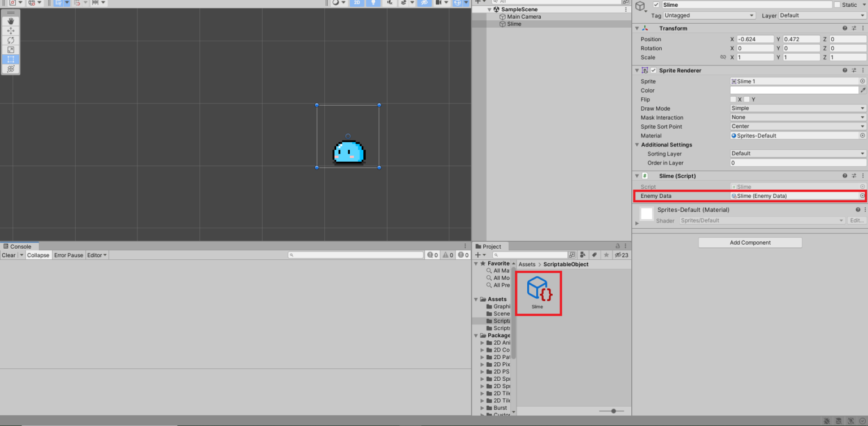868x426 pixels.
Task: Click the grid visibility icon in the Scene toolbar
Action: (458, 3)
